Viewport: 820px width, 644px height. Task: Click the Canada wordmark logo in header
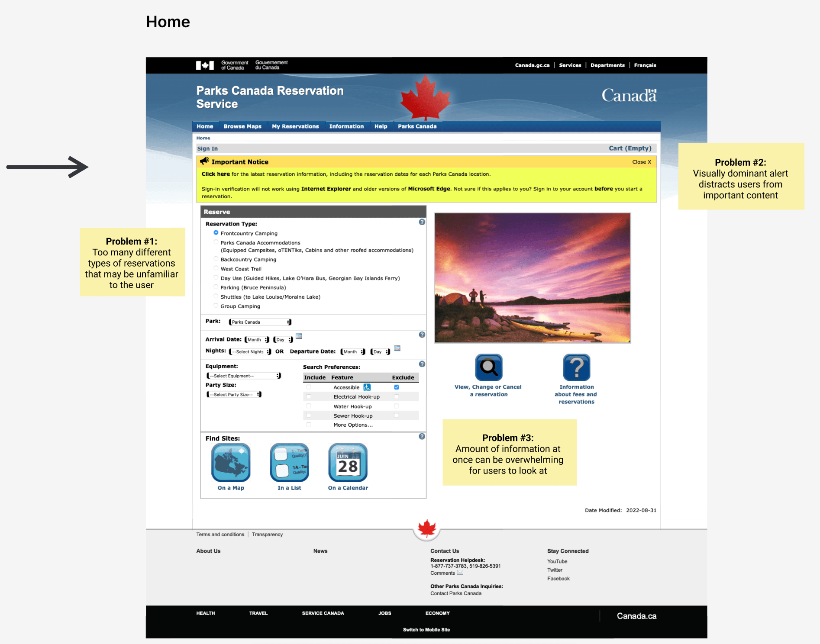coord(629,95)
